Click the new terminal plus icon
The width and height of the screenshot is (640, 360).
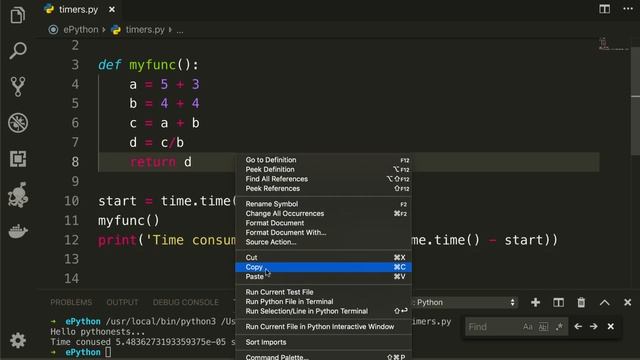pos(536,302)
